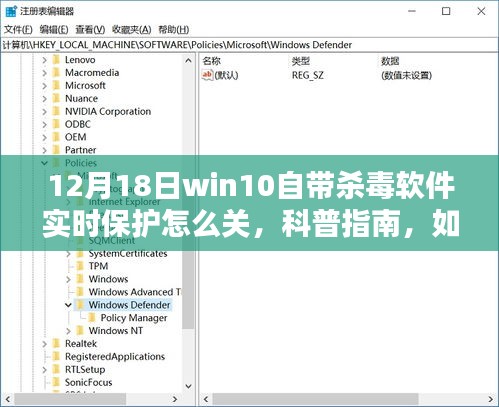Viewport: 499px width, 407px height.
Task: Click the 类型 column header
Action: pos(301,61)
